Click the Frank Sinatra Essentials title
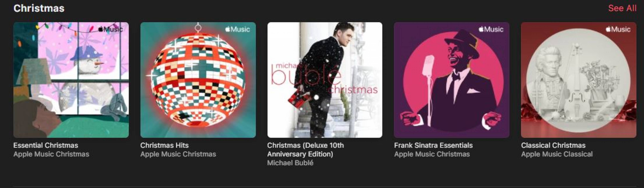Screen dimensions: 644x188 point(434,145)
